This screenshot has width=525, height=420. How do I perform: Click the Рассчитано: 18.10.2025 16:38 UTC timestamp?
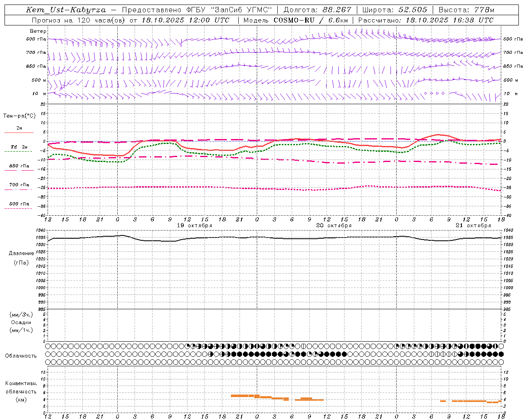[426, 20]
